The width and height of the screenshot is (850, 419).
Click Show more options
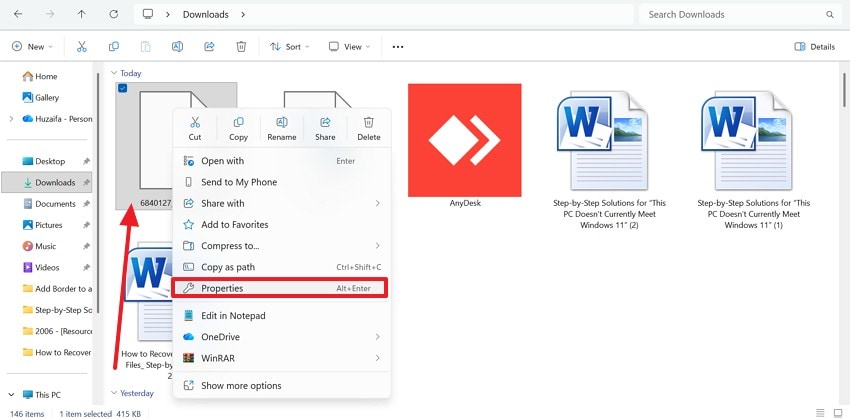pos(281,386)
